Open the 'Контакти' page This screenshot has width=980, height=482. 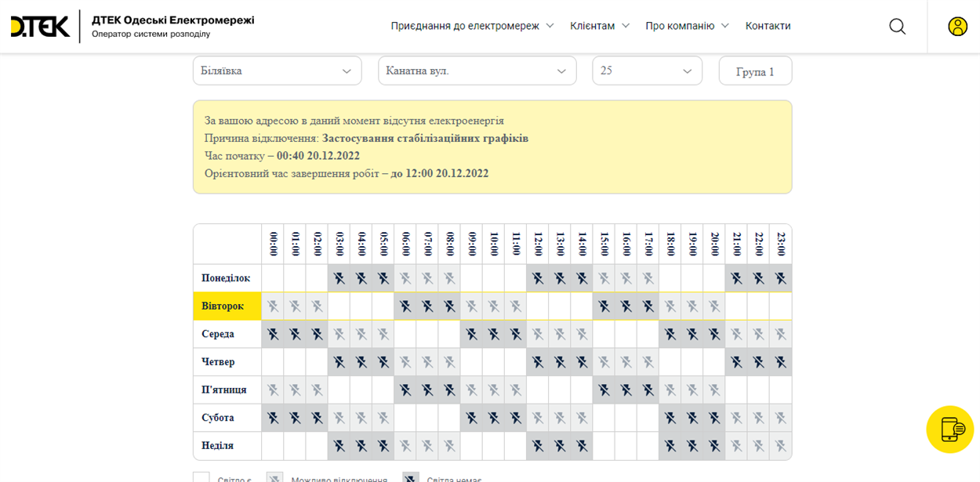(x=768, y=26)
